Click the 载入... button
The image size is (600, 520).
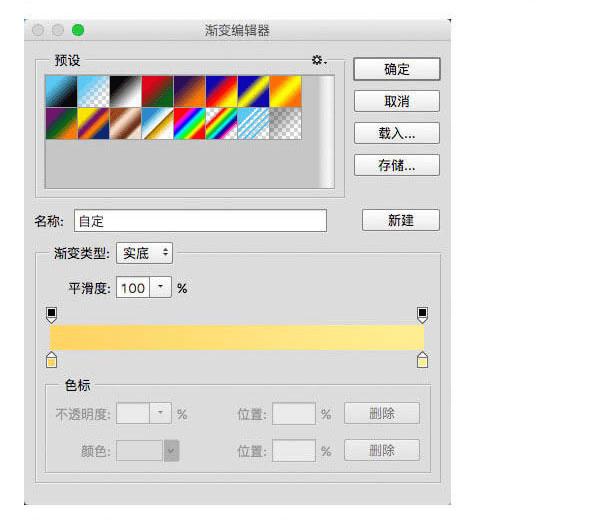click(x=397, y=133)
